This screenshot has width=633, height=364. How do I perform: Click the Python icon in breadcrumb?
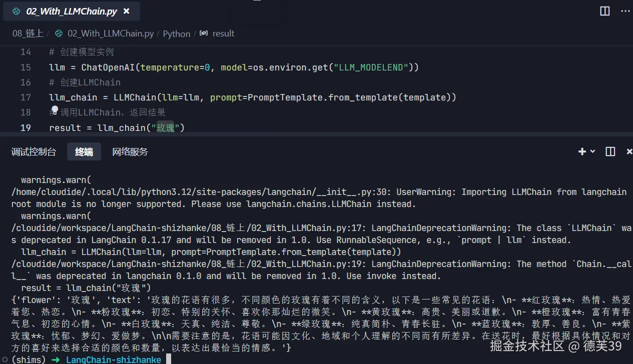[59, 33]
